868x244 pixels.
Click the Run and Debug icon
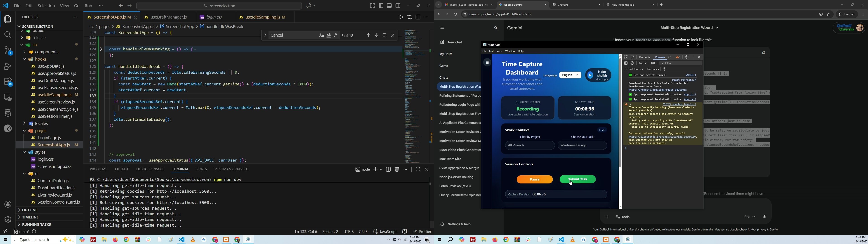(8, 66)
